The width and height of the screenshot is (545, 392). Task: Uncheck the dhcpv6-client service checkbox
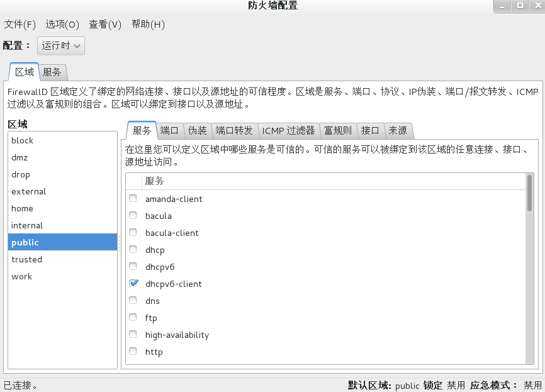point(133,283)
